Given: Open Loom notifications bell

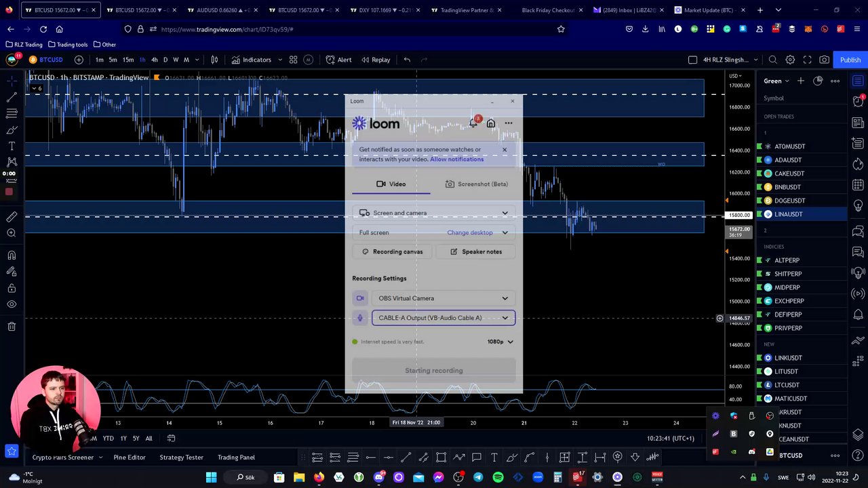Looking at the screenshot, I should point(473,123).
